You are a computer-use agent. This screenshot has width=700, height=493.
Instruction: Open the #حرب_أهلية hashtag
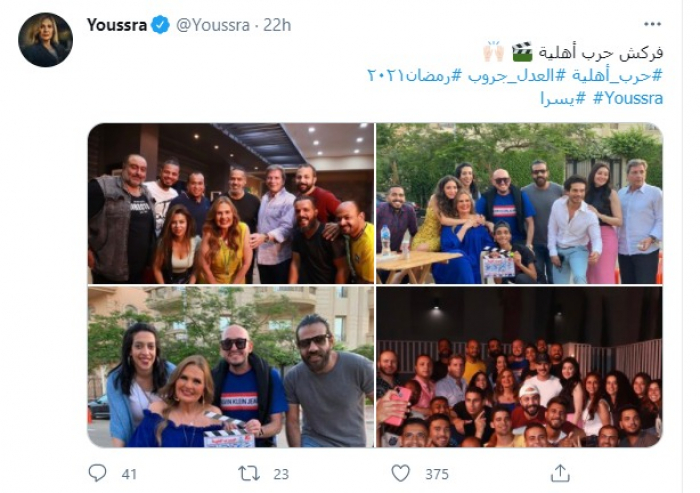617,75
